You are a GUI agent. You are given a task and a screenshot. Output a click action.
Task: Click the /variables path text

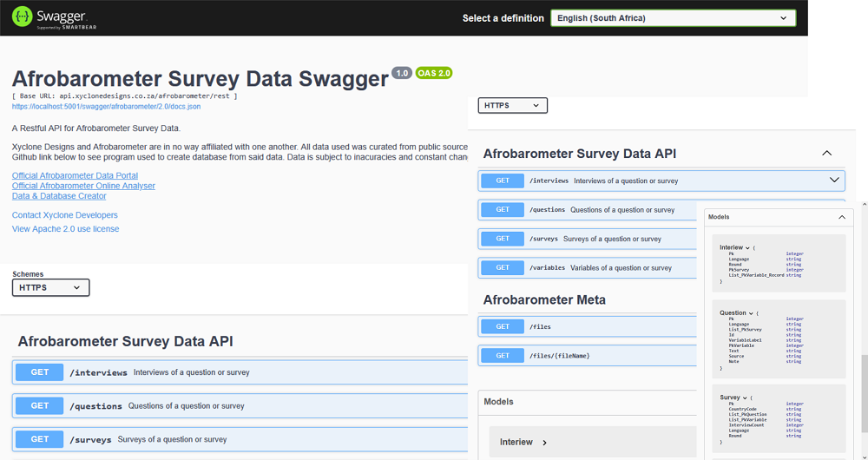coord(547,268)
